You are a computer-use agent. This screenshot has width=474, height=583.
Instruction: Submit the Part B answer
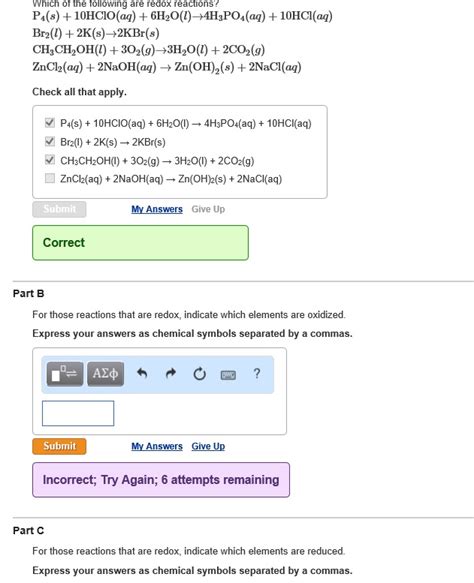pyautogui.click(x=59, y=446)
